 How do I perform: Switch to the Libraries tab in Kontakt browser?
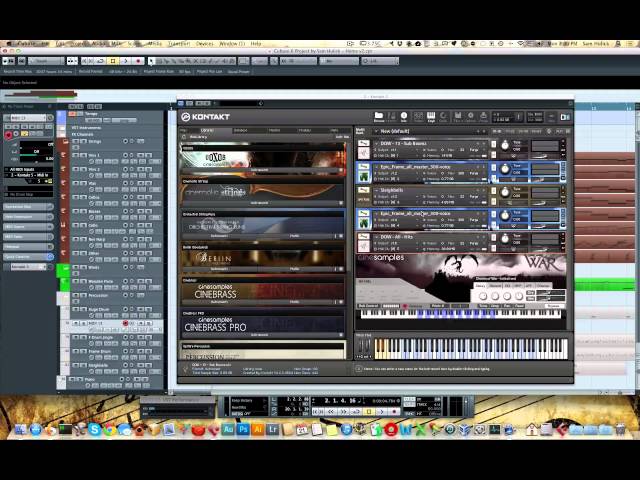pos(207,130)
